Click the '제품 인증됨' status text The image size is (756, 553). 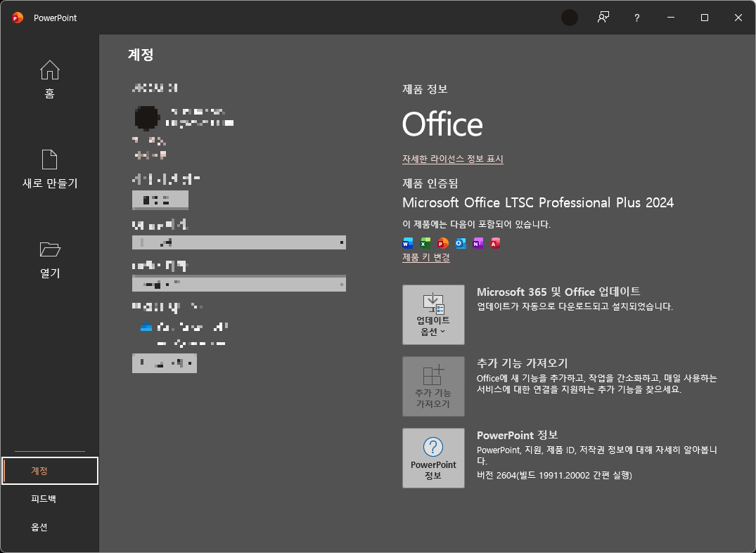[x=430, y=183]
